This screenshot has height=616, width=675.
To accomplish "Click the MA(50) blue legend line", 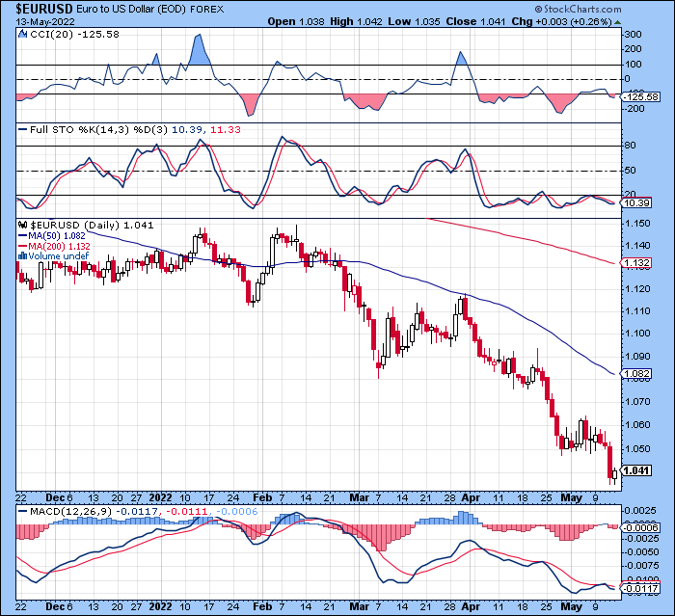I will 22,236.
